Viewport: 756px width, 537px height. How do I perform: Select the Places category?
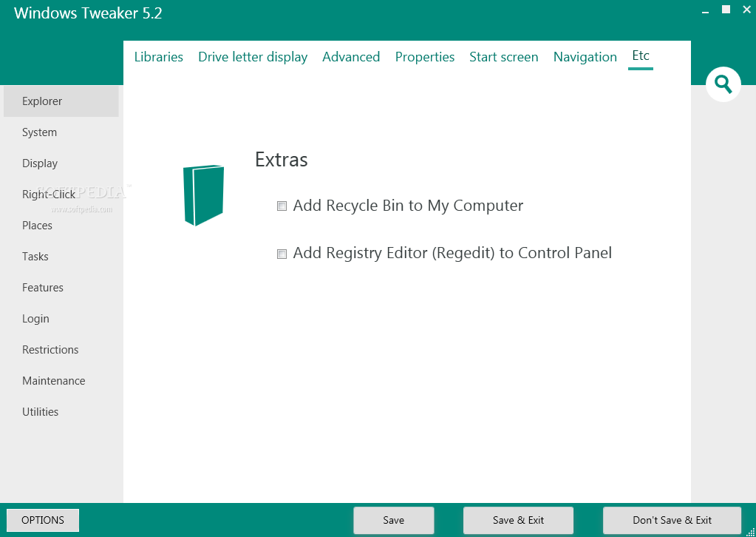37,226
